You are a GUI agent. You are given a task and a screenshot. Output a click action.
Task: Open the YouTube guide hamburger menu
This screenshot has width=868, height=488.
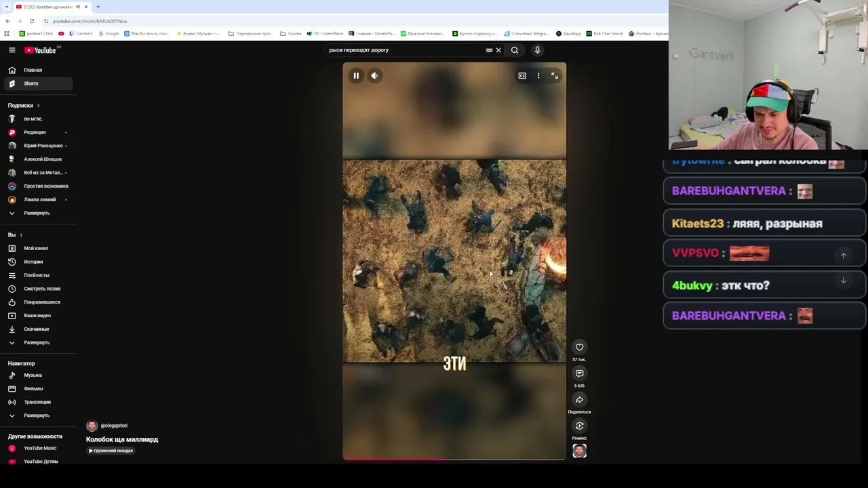pyautogui.click(x=12, y=50)
